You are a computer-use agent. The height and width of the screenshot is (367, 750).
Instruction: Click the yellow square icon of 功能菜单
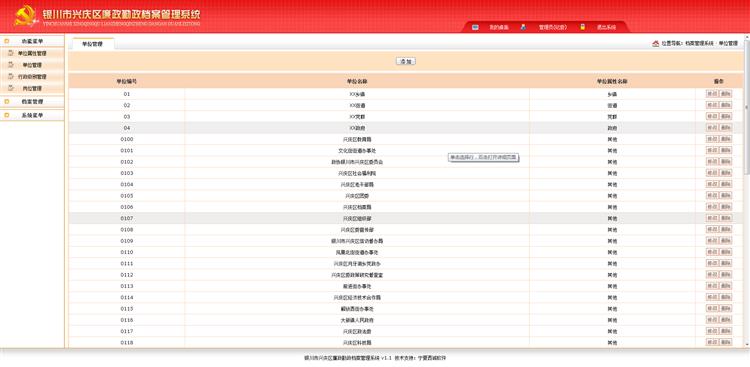click(x=7, y=42)
